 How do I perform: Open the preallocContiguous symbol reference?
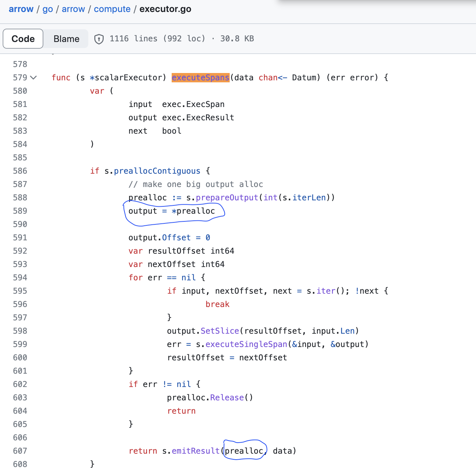pyautogui.click(x=157, y=171)
